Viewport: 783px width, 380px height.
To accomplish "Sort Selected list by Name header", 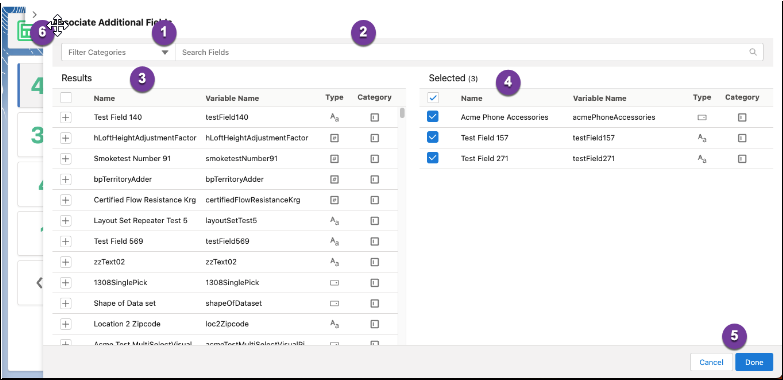I will pyautogui.click(x=471, y=98).
